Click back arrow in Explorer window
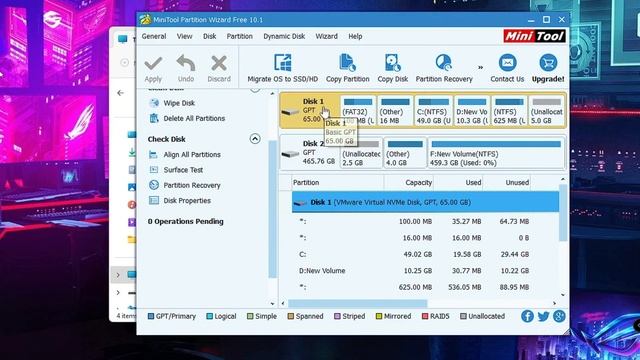 (x=120, y=93)
